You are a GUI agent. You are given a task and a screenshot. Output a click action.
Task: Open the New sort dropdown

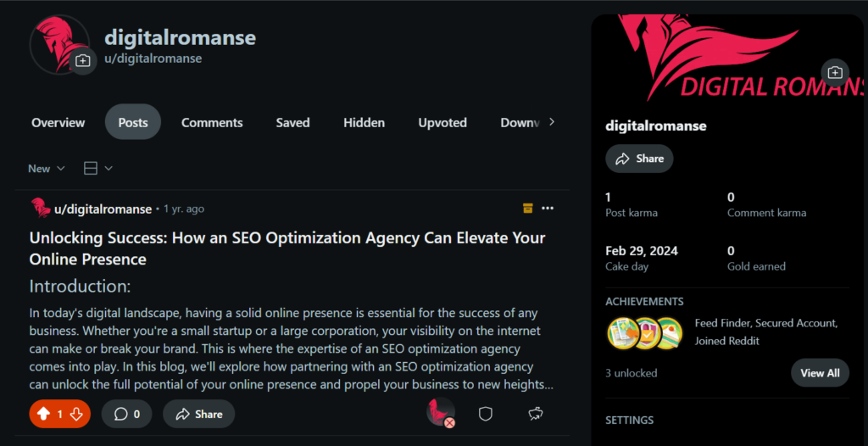[x=47, y=169]
